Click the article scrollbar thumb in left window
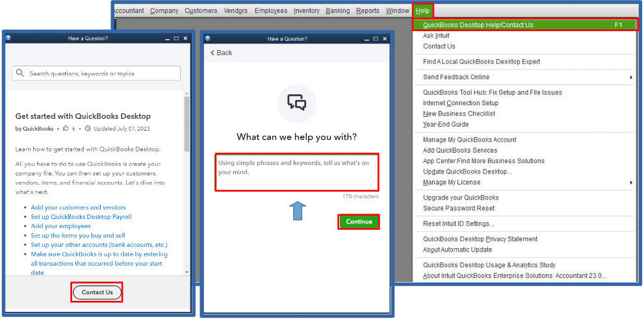644x319 pixels. (x=187, y=124)
